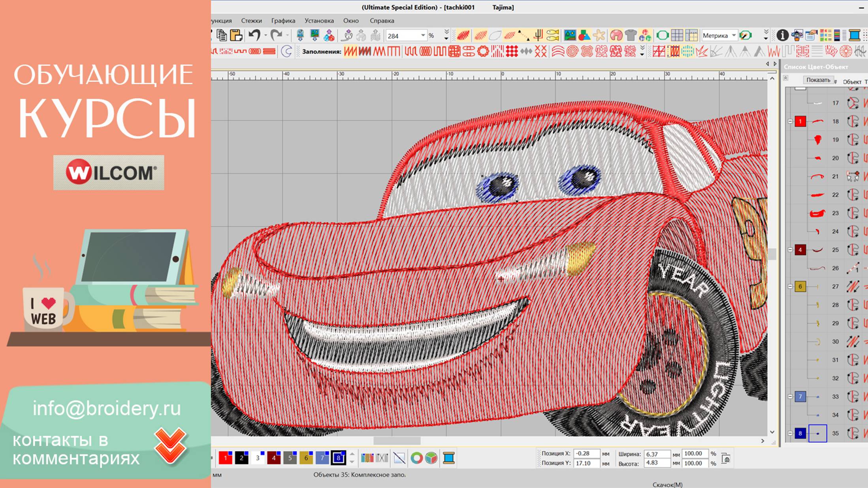Toggle the red stitch view (TrueView) icon
The height and width of the screenshot is (488, 868).
[463, 36]
